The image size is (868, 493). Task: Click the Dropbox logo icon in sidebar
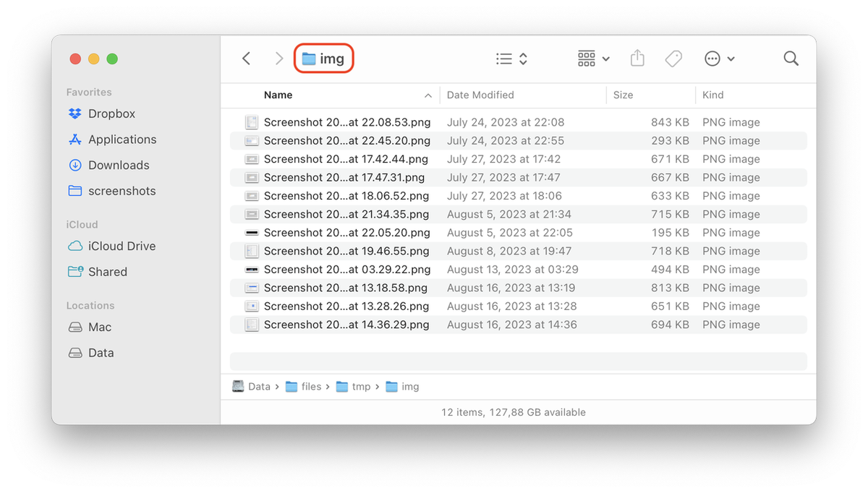point(75,113)
